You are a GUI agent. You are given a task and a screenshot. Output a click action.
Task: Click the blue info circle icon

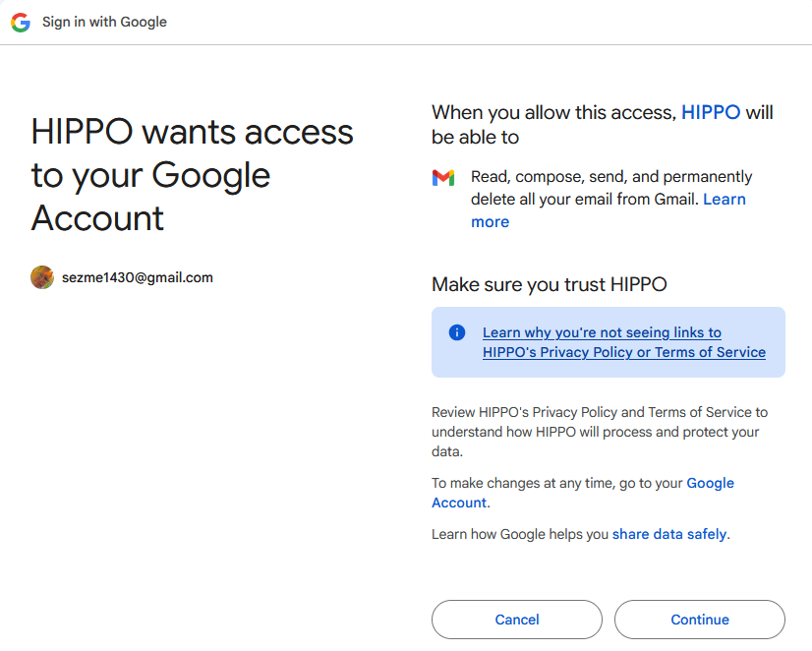[457, 332]
